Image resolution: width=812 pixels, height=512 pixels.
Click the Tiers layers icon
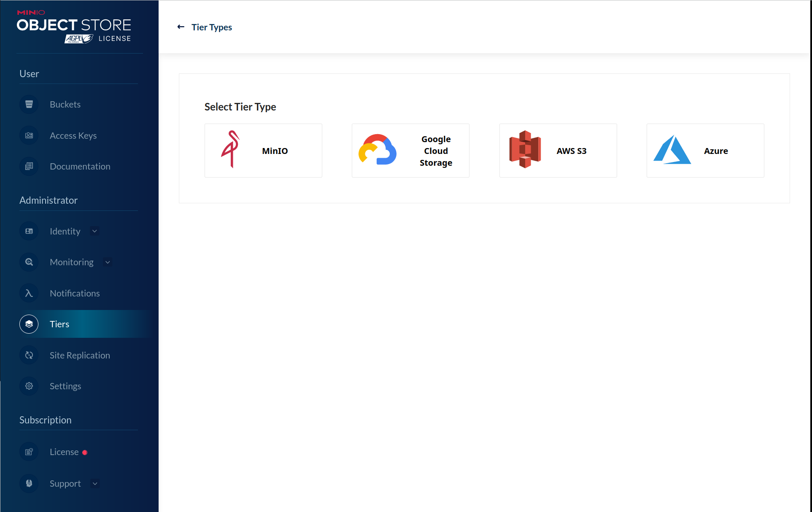[x=29, y=324]
